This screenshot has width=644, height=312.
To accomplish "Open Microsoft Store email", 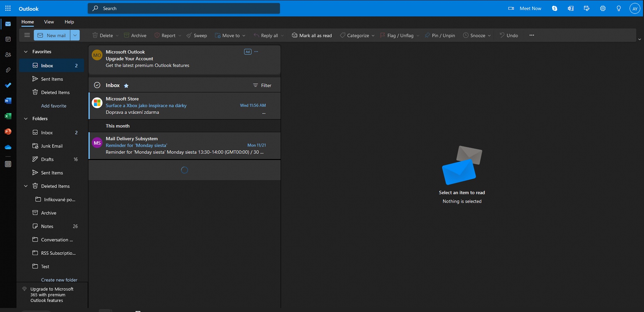I will tap(185, 106).
